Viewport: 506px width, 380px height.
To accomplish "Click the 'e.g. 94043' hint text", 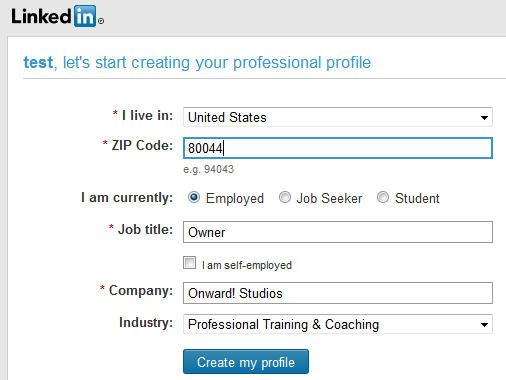I will tap(209, 170).
